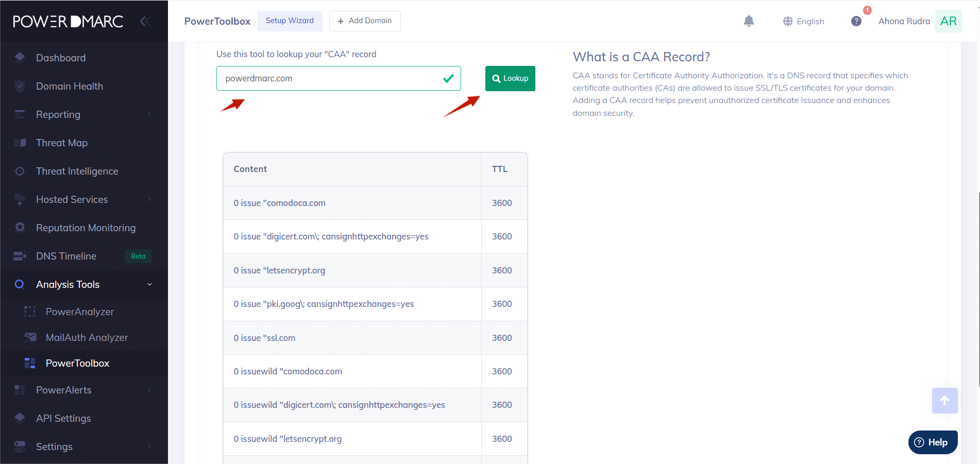Click the scroll-to-top arrow button

tap(944, 401)
